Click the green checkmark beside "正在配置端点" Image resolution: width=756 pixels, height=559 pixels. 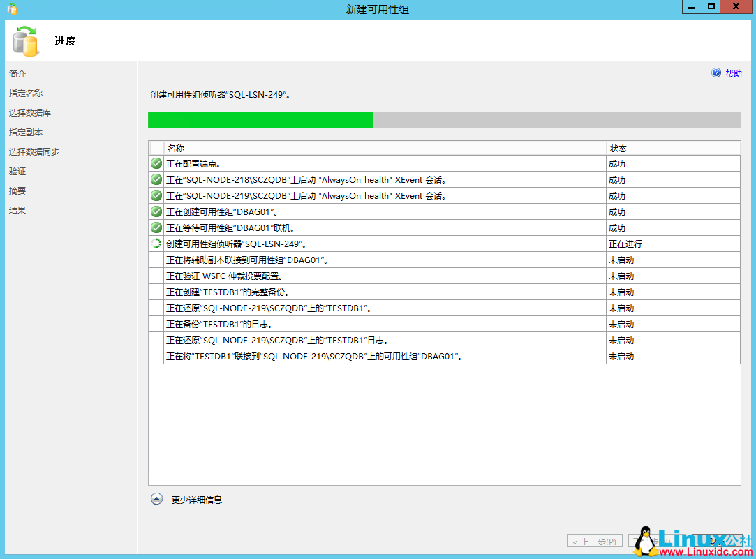coord(156,163)
